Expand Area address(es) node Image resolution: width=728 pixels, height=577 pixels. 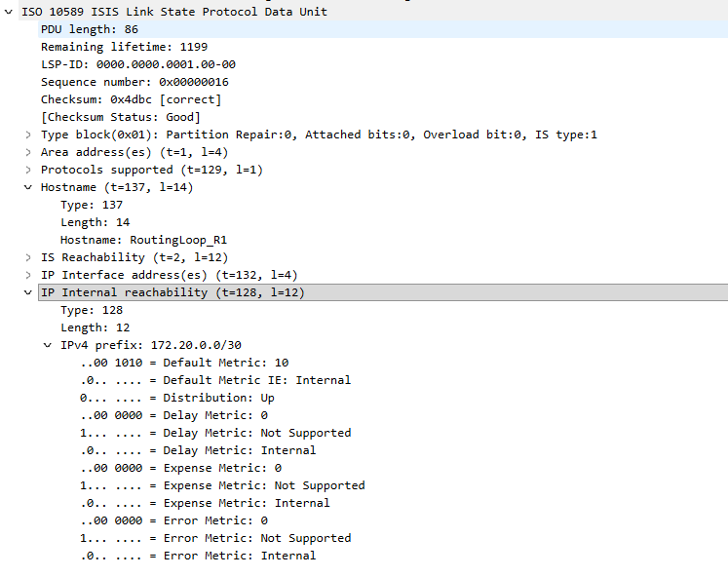[28, 152]
